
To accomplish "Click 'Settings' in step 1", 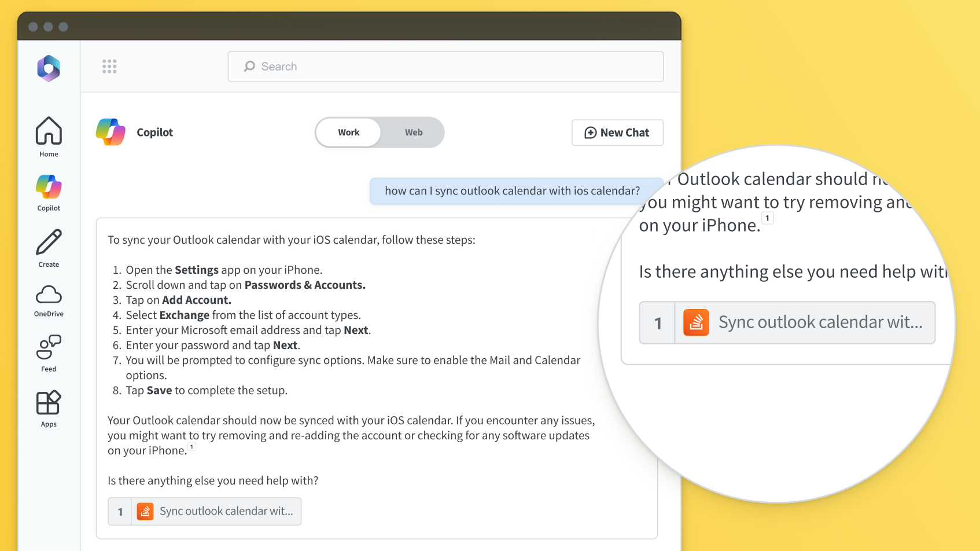I will (x=197, y=270).
